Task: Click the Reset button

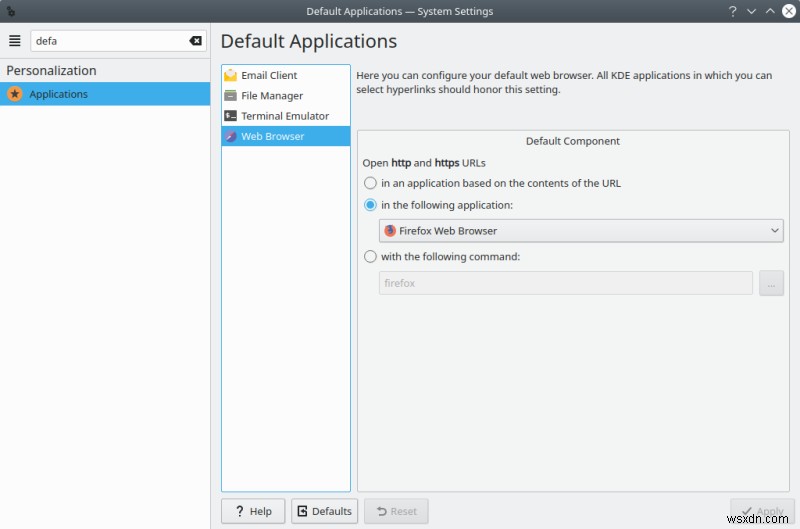Action: tap(396, 511)
